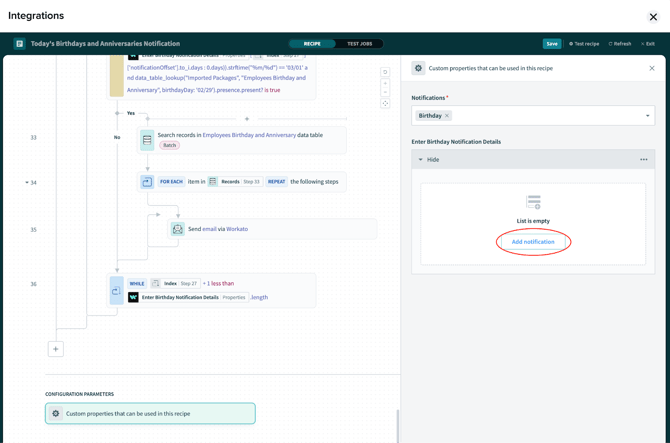Click the Add notification button
Image resolution: width=670 pixels, height=443 pixels.
click(x=533, y=242)
